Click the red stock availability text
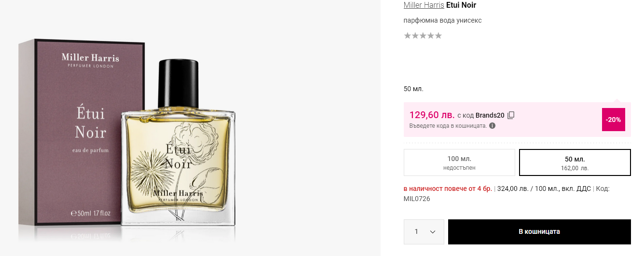The image size is (644, 256). (x=448, y=189)
